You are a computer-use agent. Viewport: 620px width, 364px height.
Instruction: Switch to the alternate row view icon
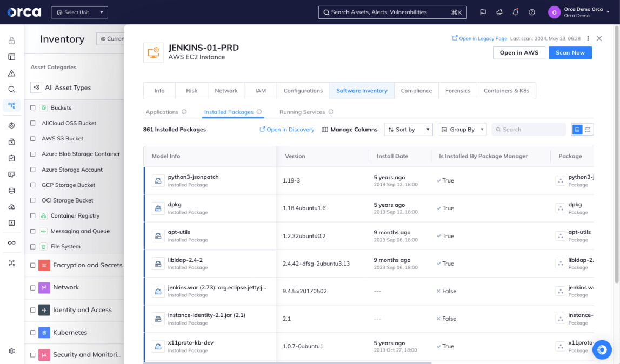point(588,129)
